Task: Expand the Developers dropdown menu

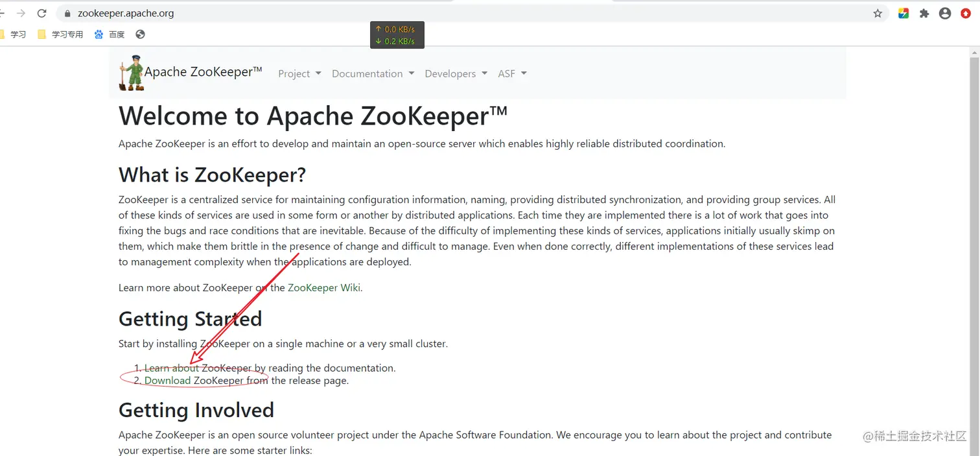Action: click(x=456, y=73)
